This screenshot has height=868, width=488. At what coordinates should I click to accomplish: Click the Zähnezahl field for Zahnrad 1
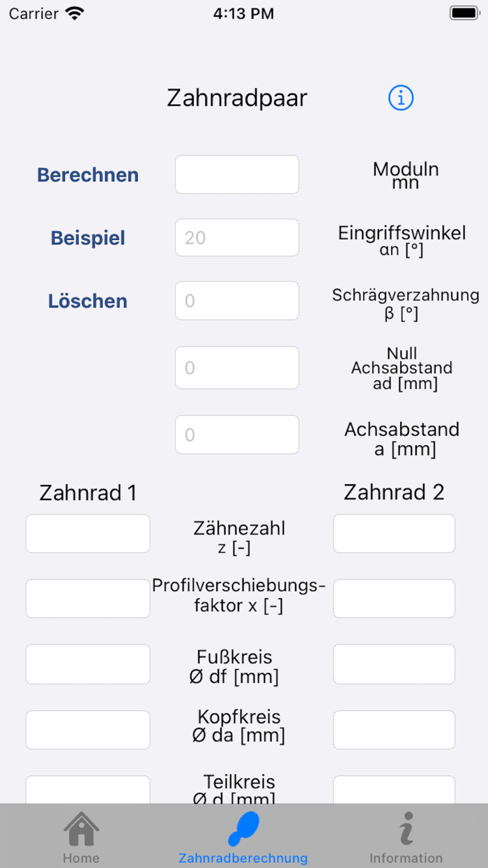click(87, 533)
